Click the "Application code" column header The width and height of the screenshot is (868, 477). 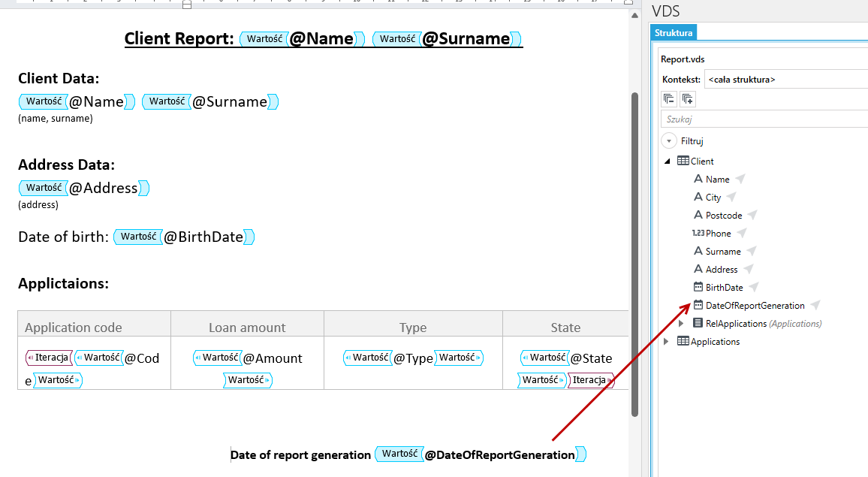pyautogui.click(x=73, y=328)
